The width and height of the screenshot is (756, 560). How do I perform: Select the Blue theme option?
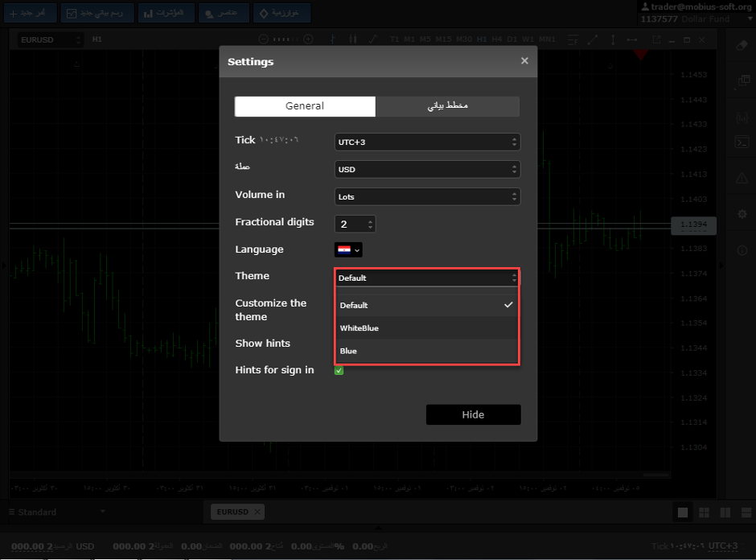coord(427,351)
